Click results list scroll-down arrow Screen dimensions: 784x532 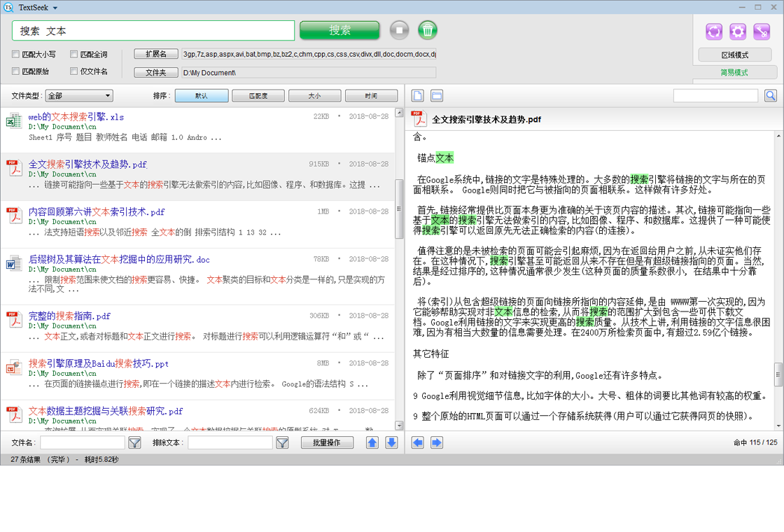tap(399, 426)
